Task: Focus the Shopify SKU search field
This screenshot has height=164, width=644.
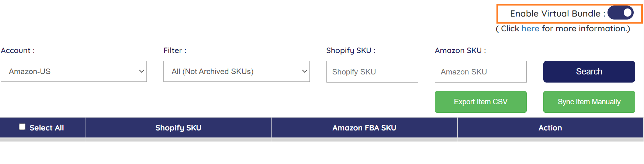Action: [372, 72]
